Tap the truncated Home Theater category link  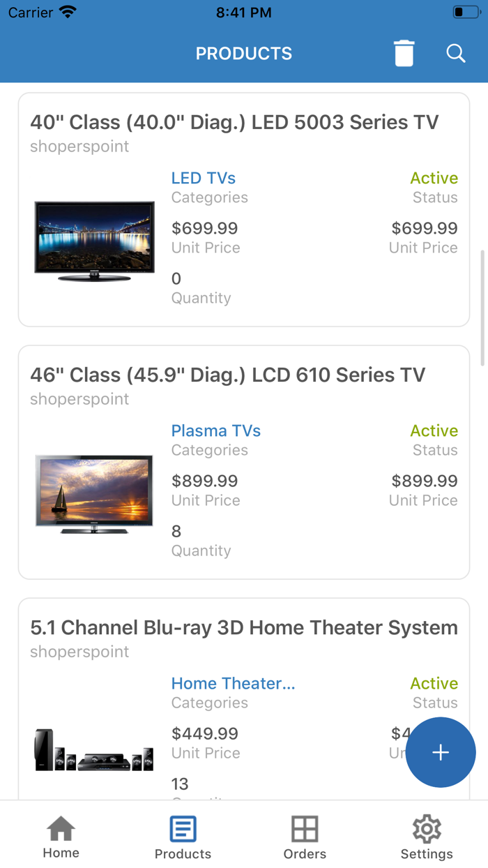[x=233, y=683]
